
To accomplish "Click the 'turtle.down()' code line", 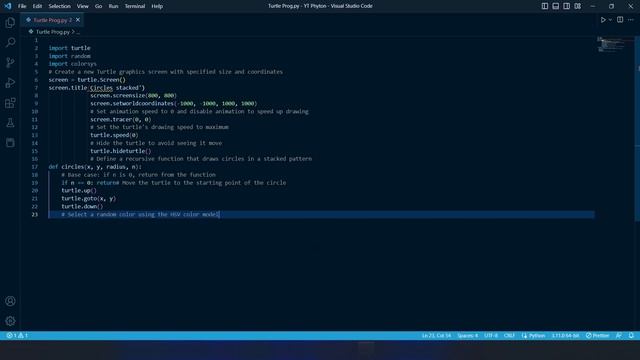I will click(82, 207).
